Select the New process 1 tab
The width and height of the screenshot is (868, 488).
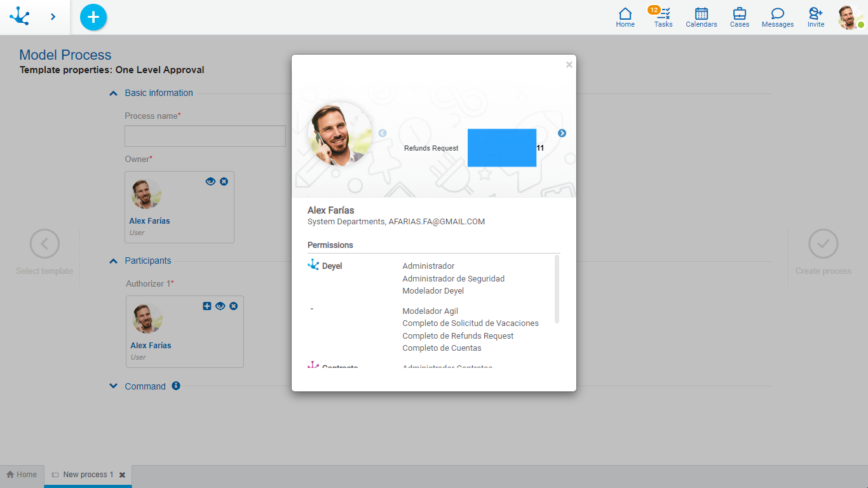click(83, 475)
